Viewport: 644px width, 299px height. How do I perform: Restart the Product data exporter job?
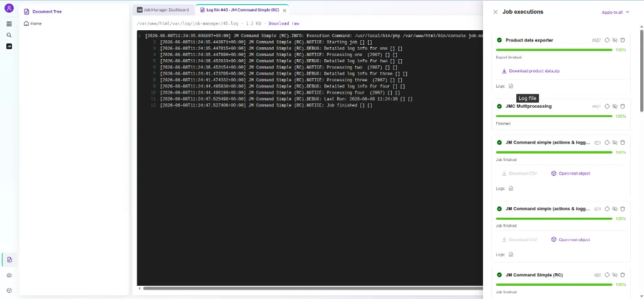[x=607, y=40]
